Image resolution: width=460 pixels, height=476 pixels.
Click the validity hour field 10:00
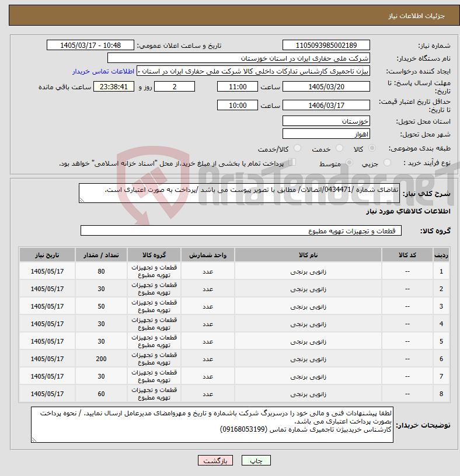point(237,106)
